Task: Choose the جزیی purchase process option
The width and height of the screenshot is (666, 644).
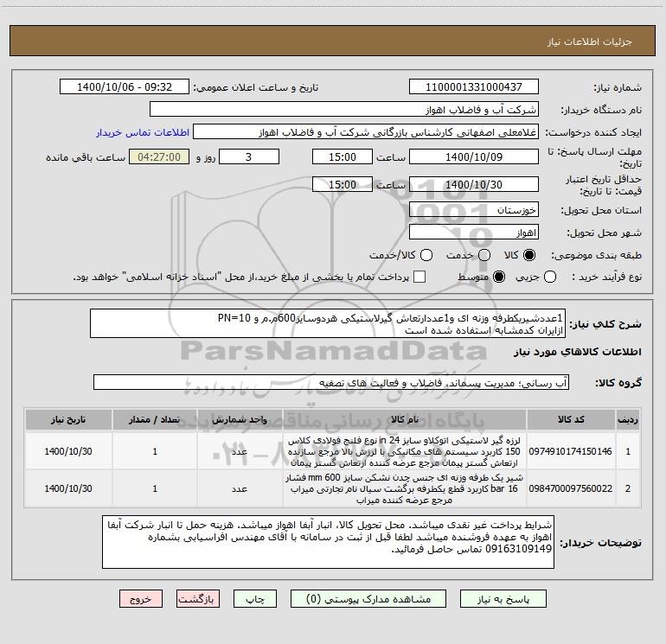Action: [x=550, y=277]
